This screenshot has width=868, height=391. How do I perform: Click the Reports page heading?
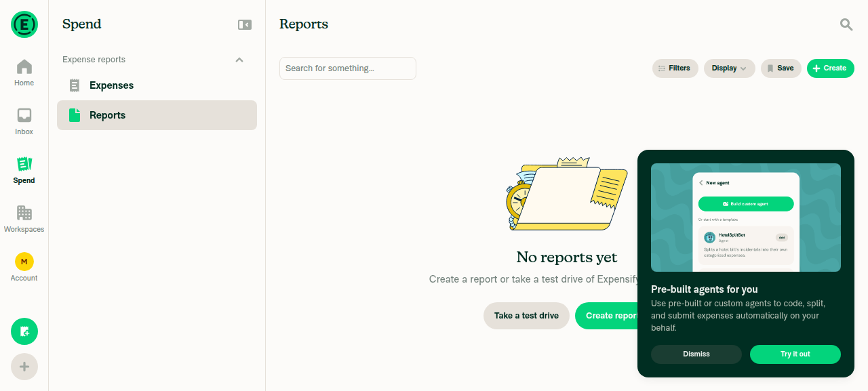[x=304, y=24]
